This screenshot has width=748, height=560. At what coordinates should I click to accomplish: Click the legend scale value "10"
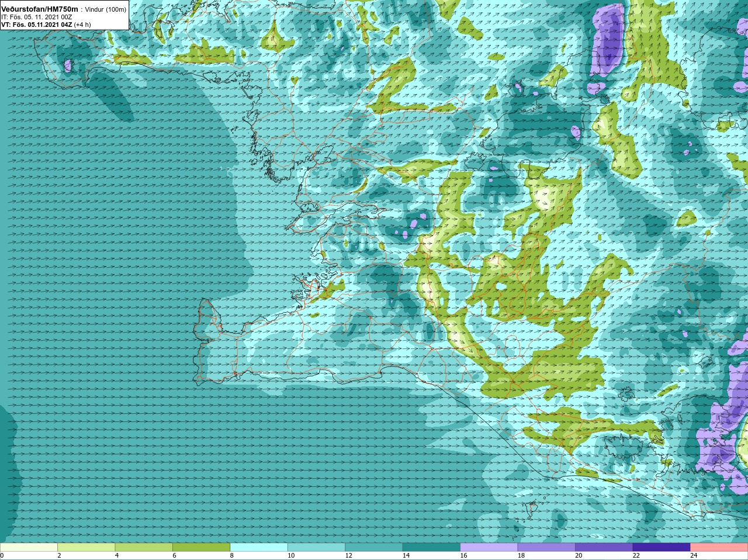(x=291, y=555)
